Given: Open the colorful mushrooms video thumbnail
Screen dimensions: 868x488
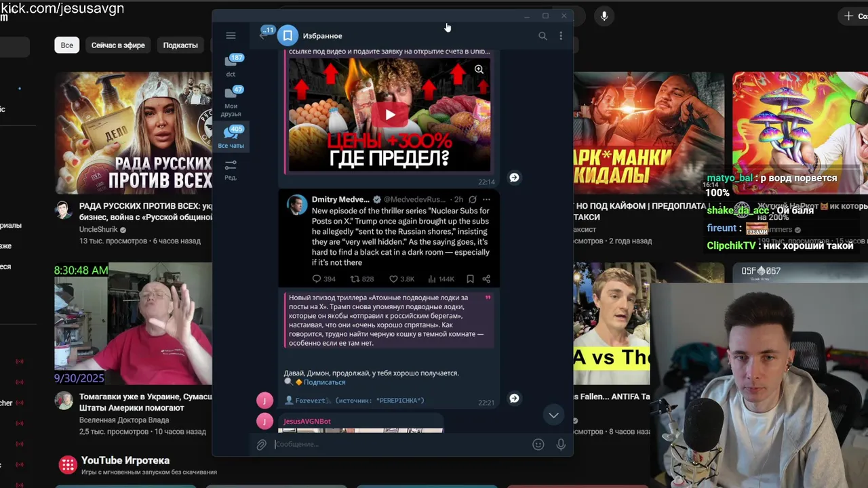Looking at the screenshot, I should [x=800, y=133].
